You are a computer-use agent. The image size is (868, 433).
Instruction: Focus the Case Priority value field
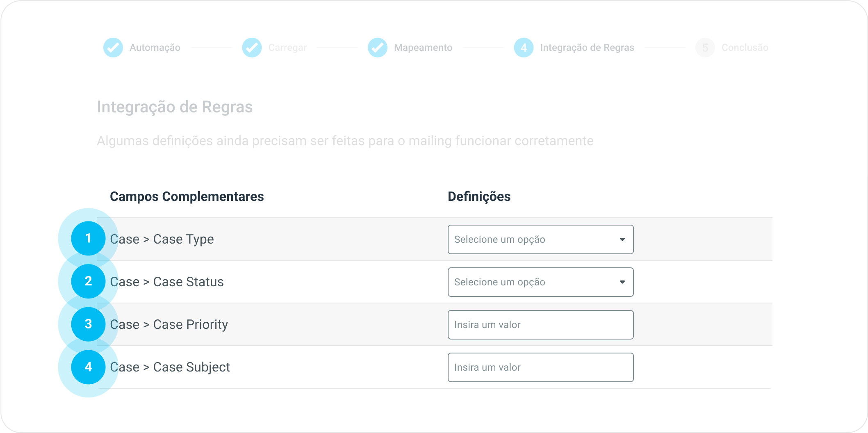[540, 325]
